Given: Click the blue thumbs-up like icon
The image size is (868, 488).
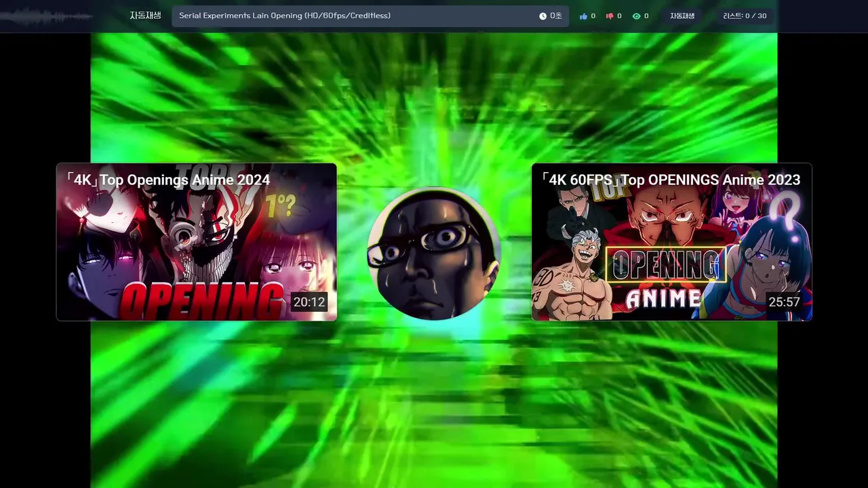Looking at the screenshot, I should [x=583, y=16].
